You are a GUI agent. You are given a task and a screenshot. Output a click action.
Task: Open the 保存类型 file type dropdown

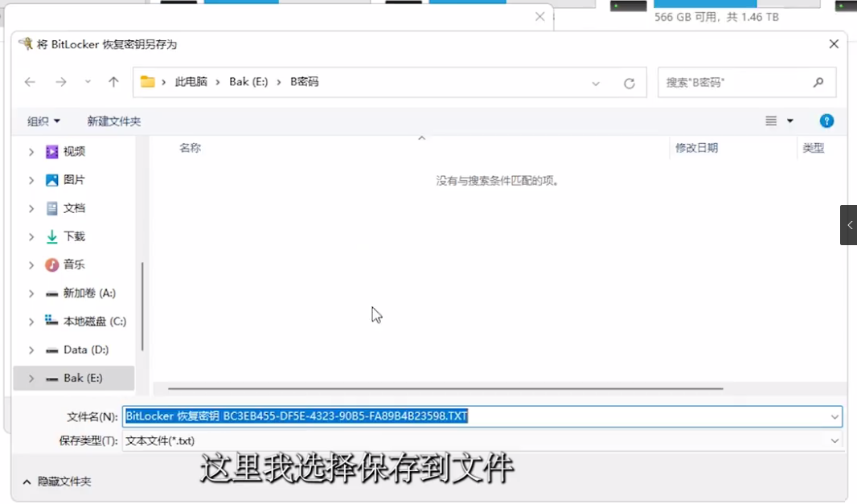tap(836, 440)
